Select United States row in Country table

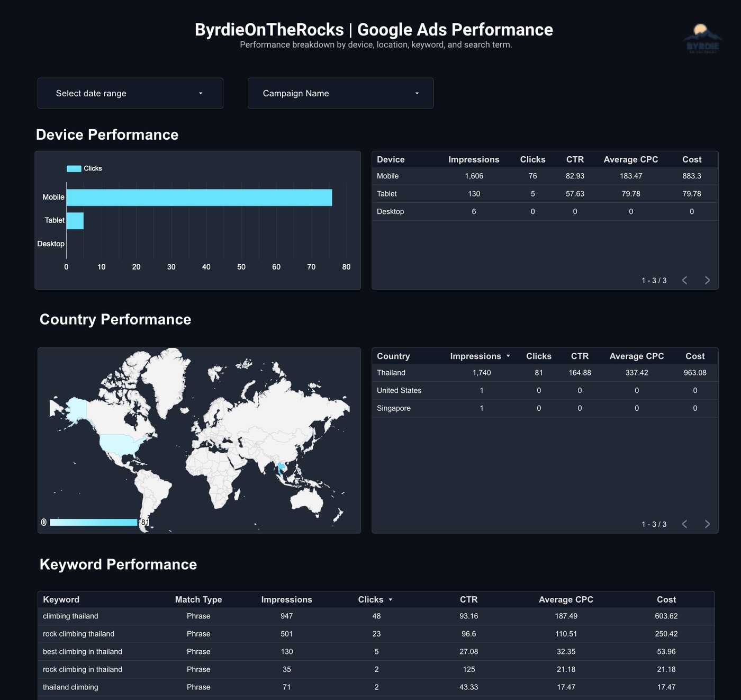pyautogui.click(x=545, y=391)
